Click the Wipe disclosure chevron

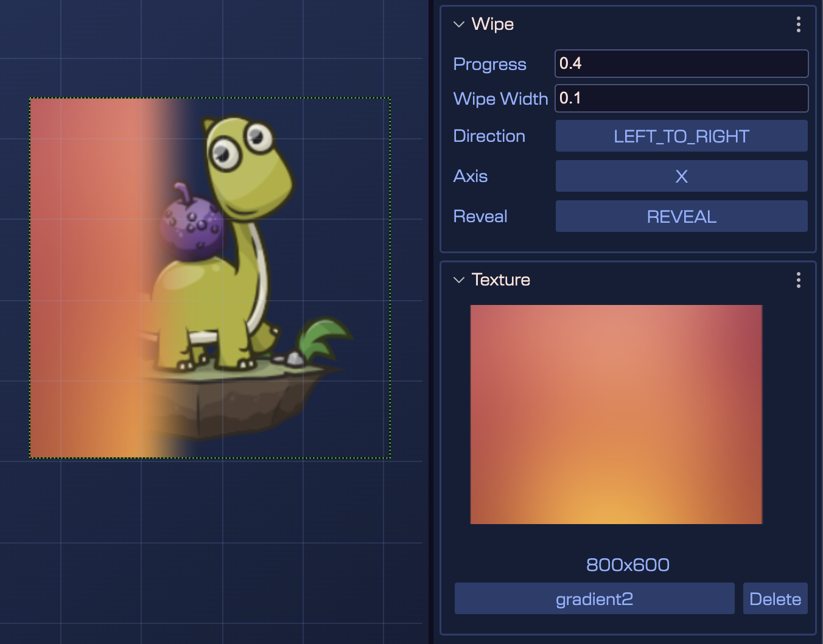[x=458, y=24]
